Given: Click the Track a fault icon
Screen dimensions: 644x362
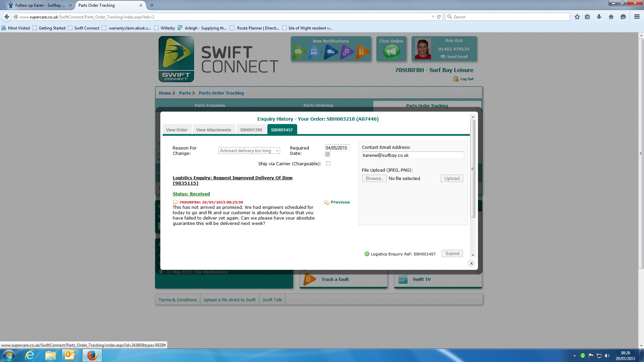Looking at the screenshot, I should tap(309, 279).
